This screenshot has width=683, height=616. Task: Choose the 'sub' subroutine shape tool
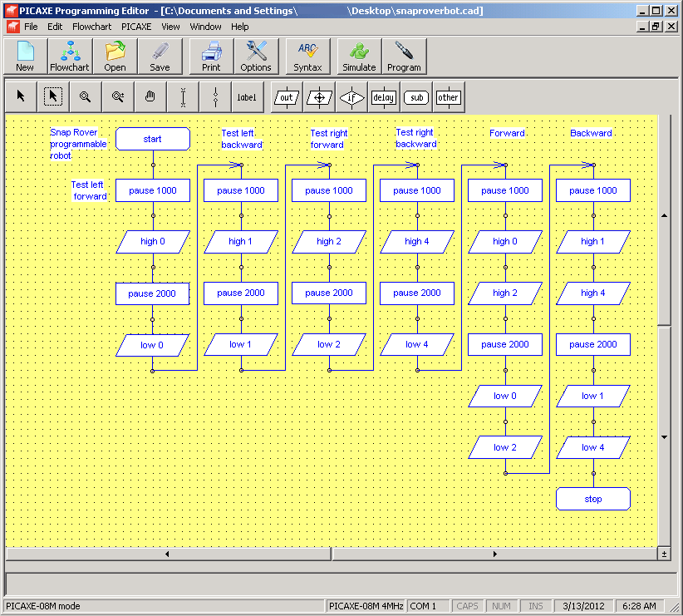click(x=415, y=96)
